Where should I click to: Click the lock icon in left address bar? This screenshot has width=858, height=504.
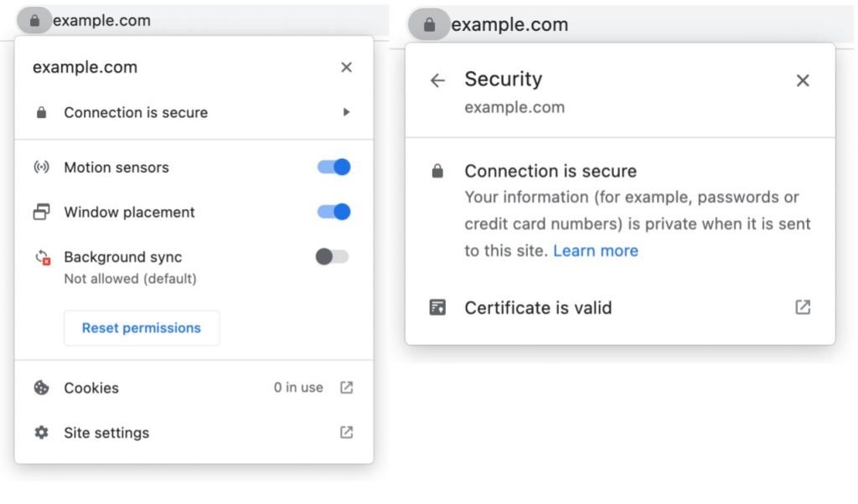[x=34, y=21]
